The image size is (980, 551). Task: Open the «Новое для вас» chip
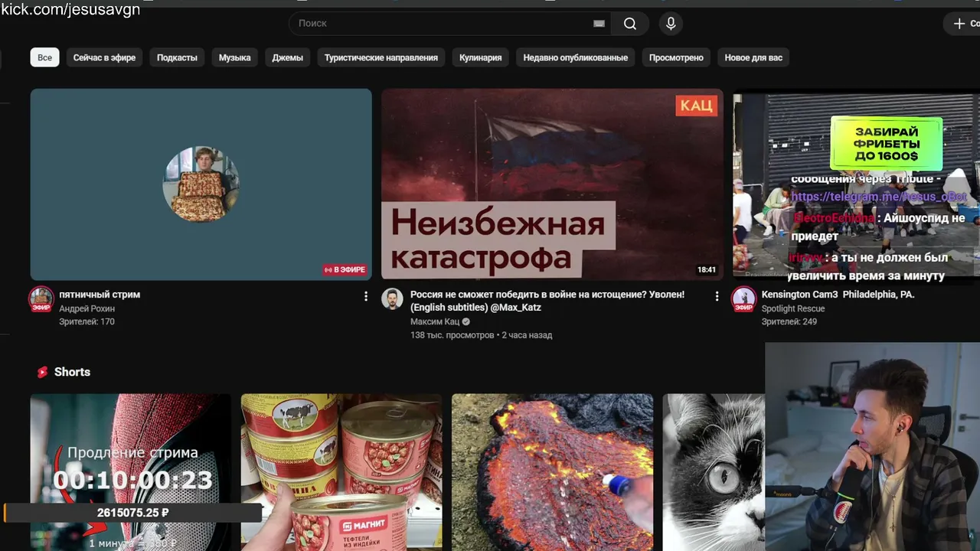(754, 57)
